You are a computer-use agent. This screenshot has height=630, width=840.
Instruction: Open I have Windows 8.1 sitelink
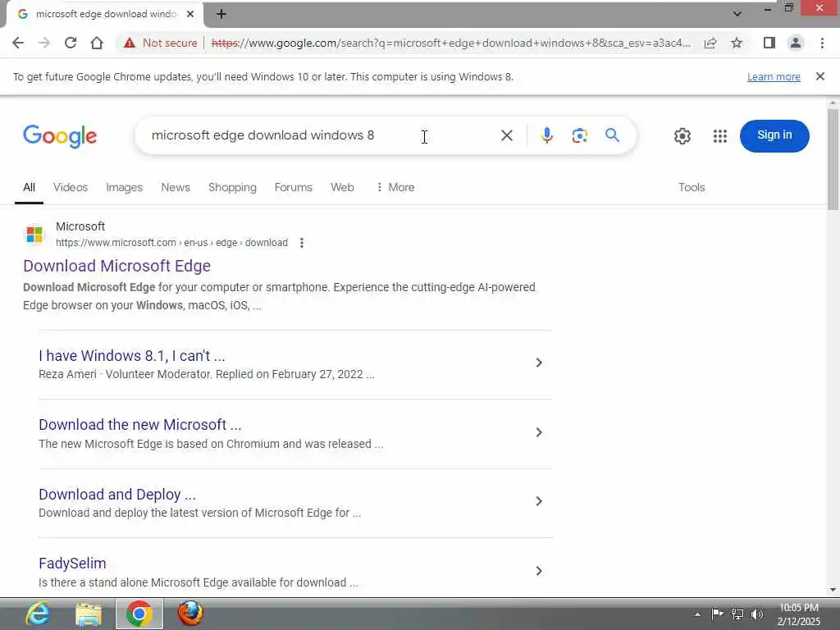pos(132,356)
